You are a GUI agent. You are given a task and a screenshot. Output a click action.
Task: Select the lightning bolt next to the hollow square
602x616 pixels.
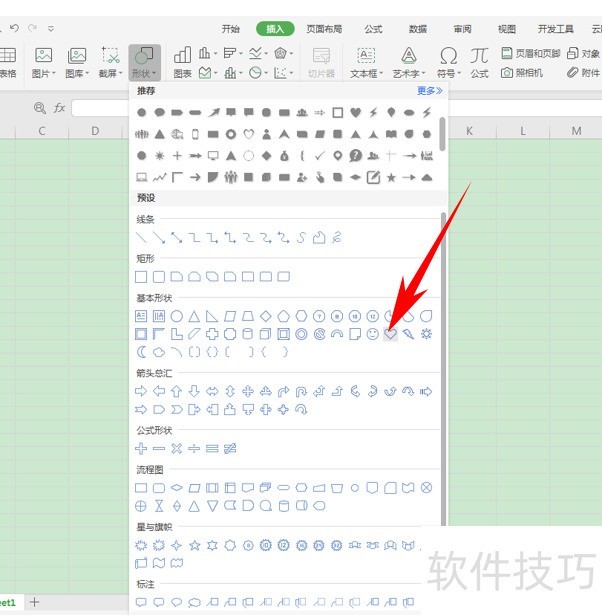(373, 113)
